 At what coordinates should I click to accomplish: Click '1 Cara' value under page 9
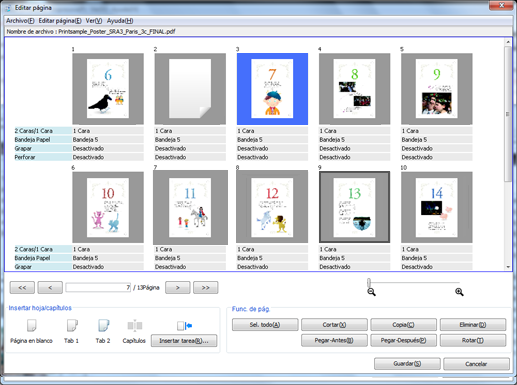pos(354,249)
